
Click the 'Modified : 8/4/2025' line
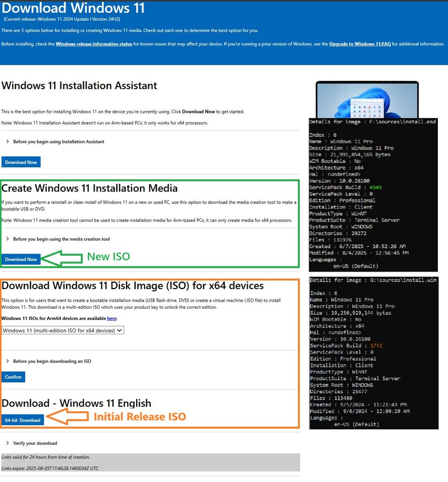tap(359, 253)
